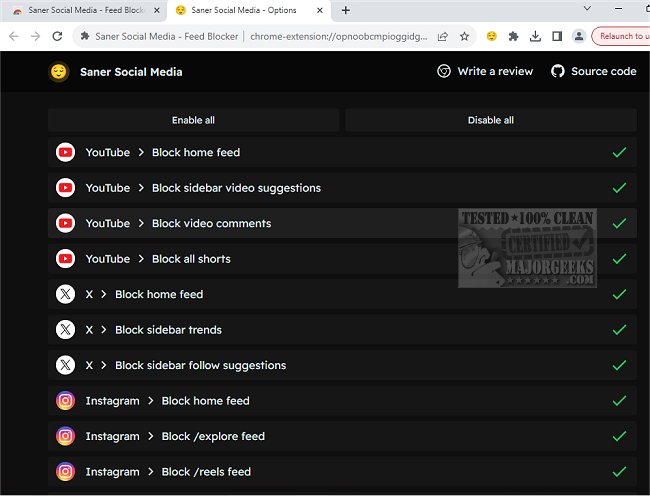
Task: Close the Options tab
Action: pos(320,10)
